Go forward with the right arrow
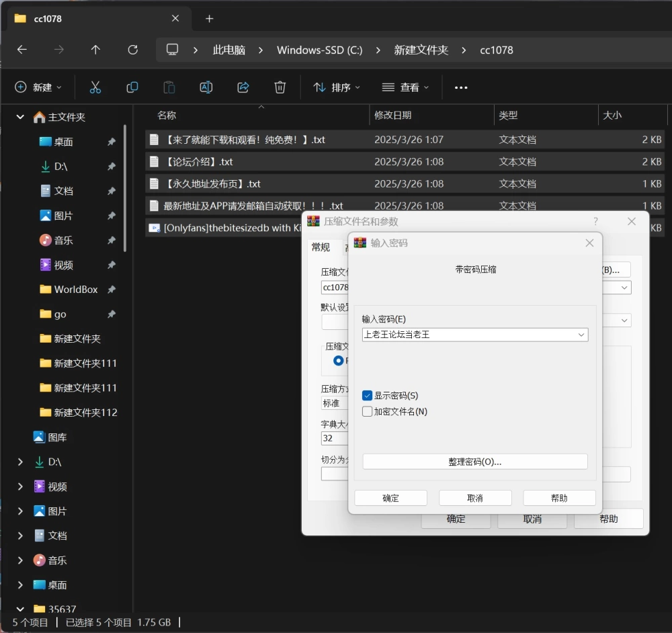 point(58,50)
